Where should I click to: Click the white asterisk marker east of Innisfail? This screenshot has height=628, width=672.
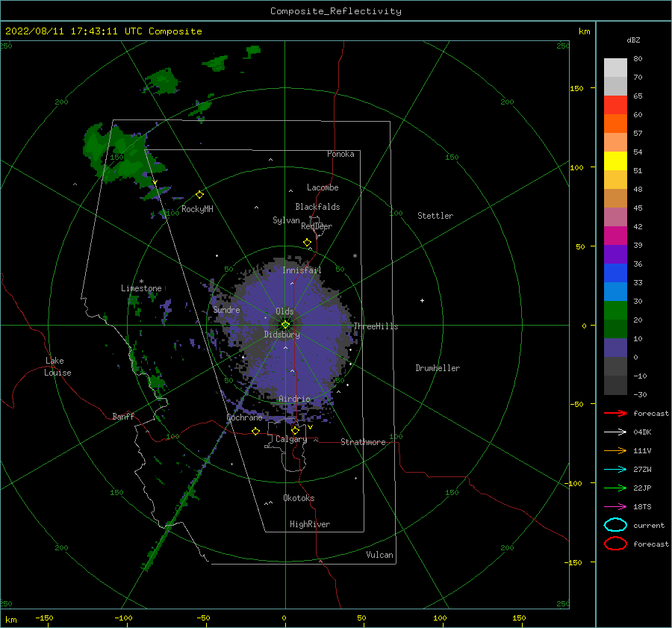[355, 256]
